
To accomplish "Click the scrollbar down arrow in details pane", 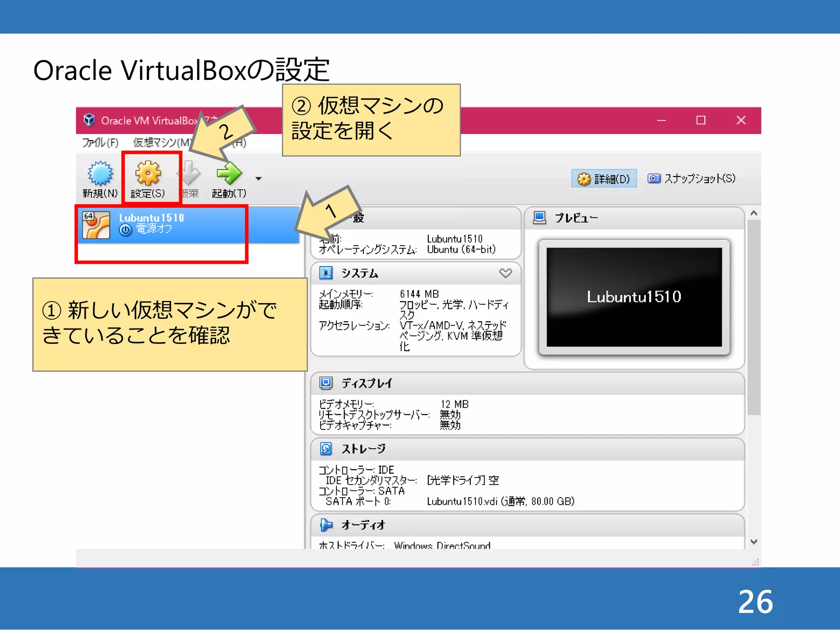I will click(x=754, y=542).
